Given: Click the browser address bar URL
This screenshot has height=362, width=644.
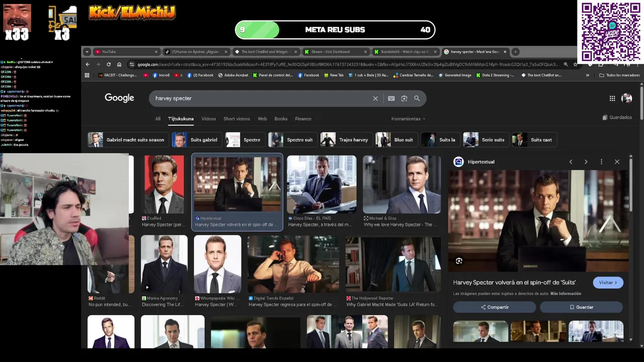Looking at the screenshot, I should pyautogui.click(x=347, y=64).
